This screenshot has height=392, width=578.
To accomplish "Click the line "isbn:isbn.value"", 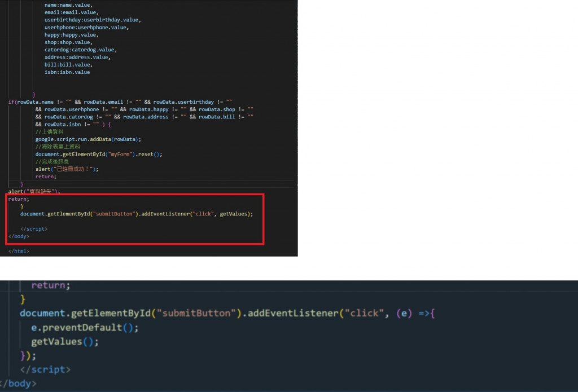I will [67, 72].
